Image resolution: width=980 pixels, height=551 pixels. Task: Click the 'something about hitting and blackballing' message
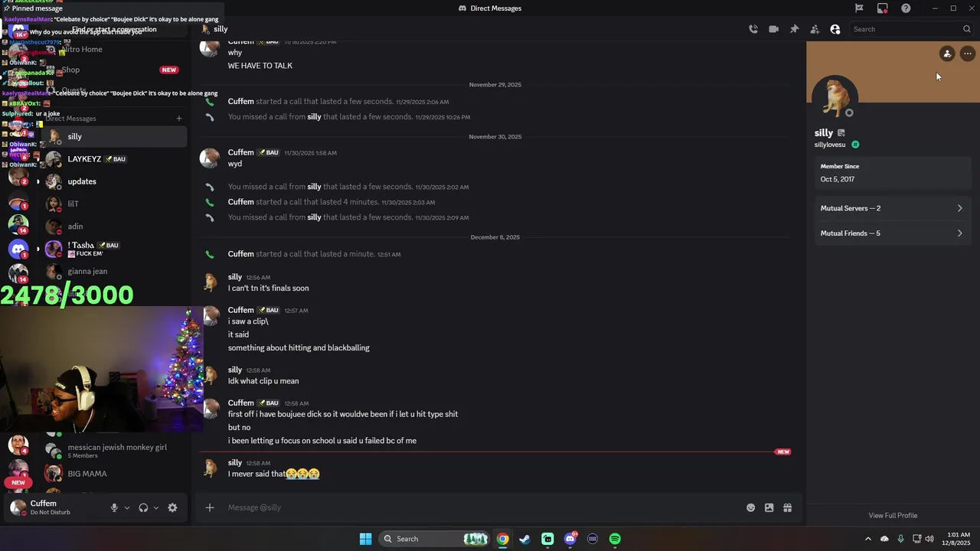pos(299,347)
